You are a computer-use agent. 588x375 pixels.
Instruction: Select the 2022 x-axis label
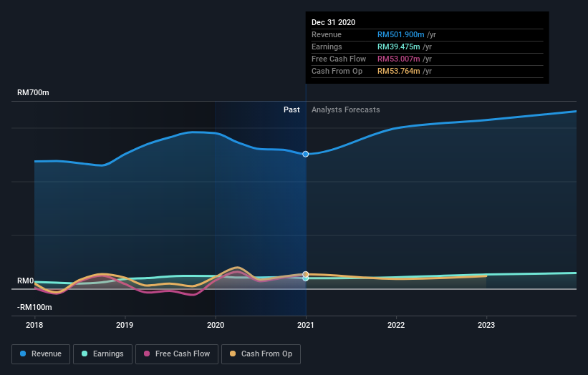396,325
